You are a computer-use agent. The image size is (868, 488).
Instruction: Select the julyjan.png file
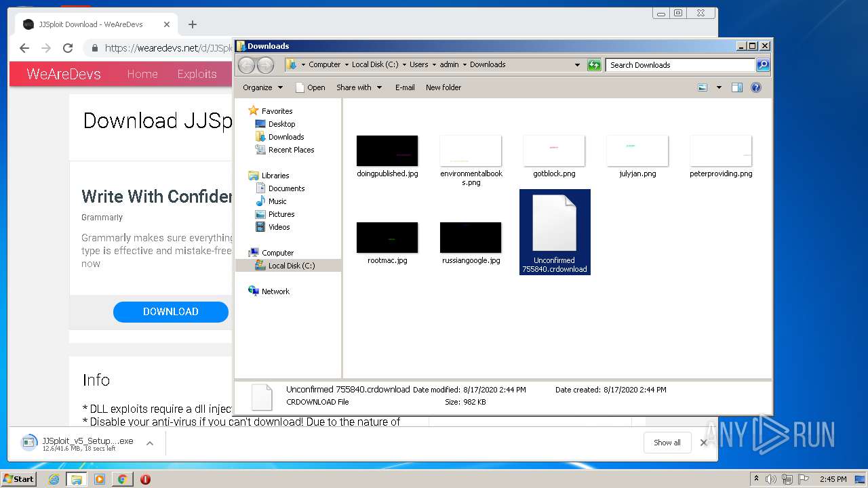coord(637,157)
